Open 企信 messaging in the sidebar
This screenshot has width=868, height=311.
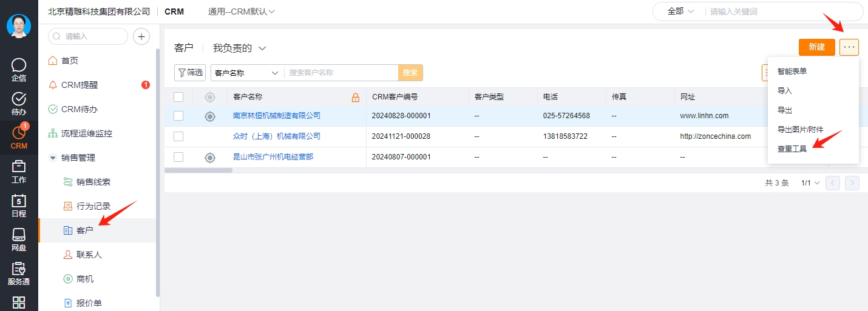pos(19,69)
